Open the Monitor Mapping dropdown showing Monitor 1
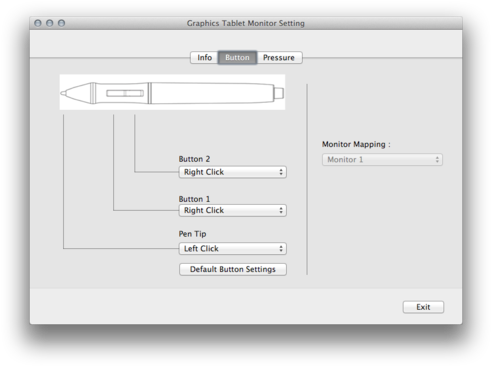Viewport: 491px width, 366px height. pyautogui.click(x=382, y=160)
